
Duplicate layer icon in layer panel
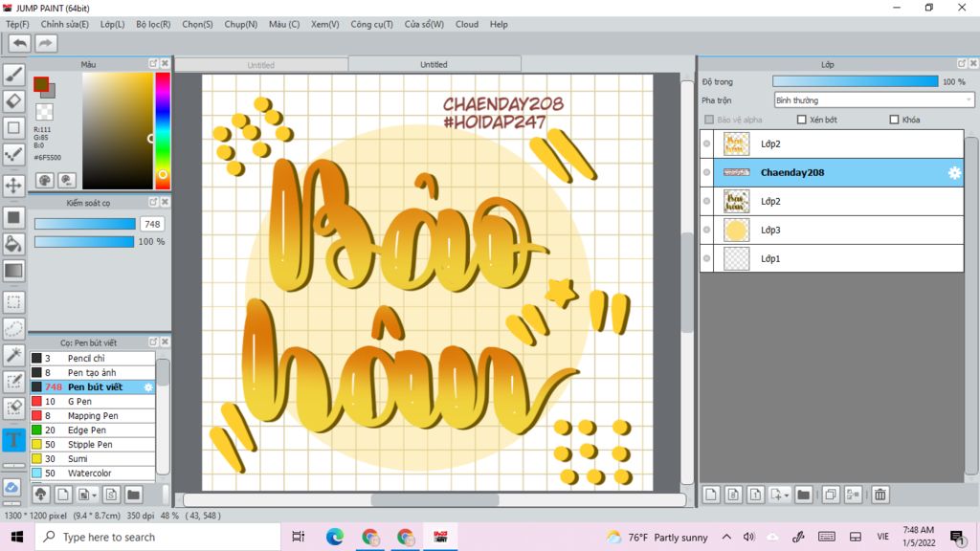click(831, 495)
